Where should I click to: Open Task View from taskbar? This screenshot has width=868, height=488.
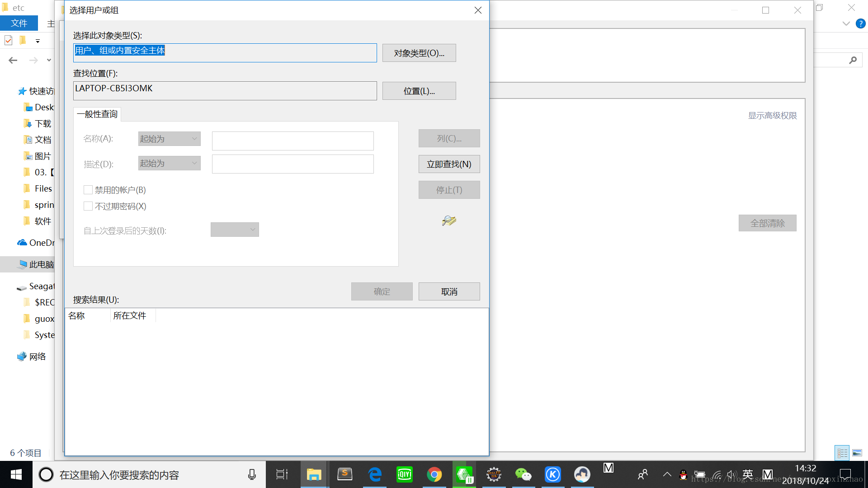(x=282, y=474)
